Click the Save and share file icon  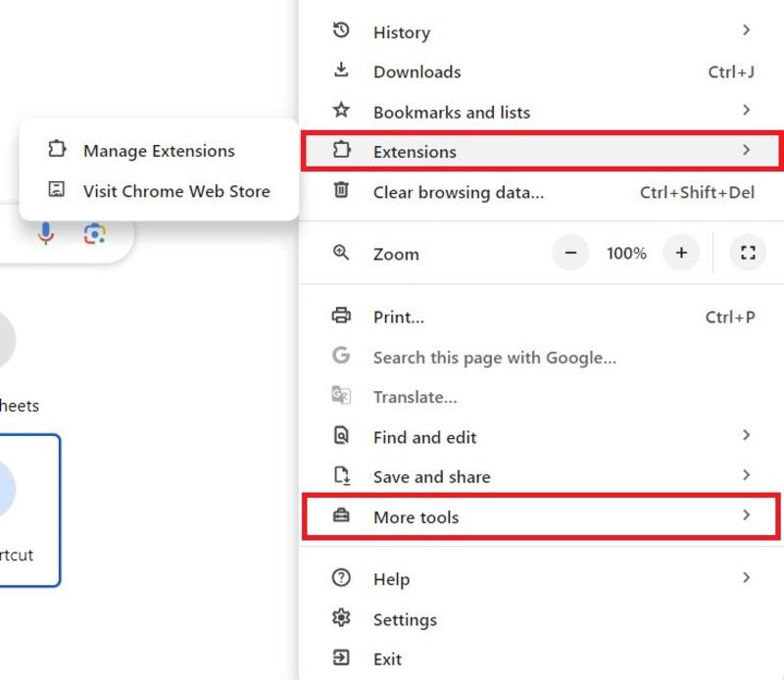341,475
